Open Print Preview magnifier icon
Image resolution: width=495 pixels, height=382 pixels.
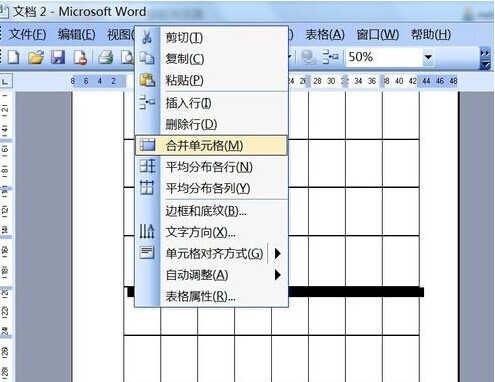(x=127, y=57)
